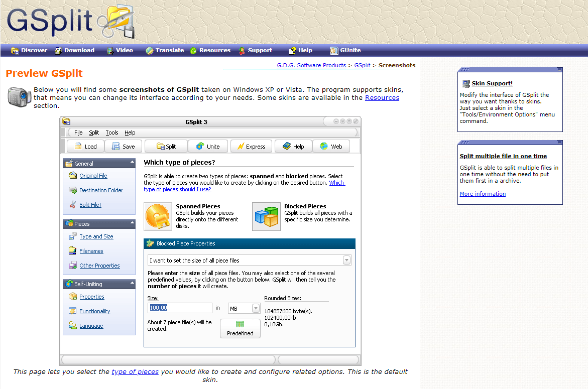This screenshot has width=588, height=389.
Task: Click the Unite toolbar button
Action: [208, 146]
